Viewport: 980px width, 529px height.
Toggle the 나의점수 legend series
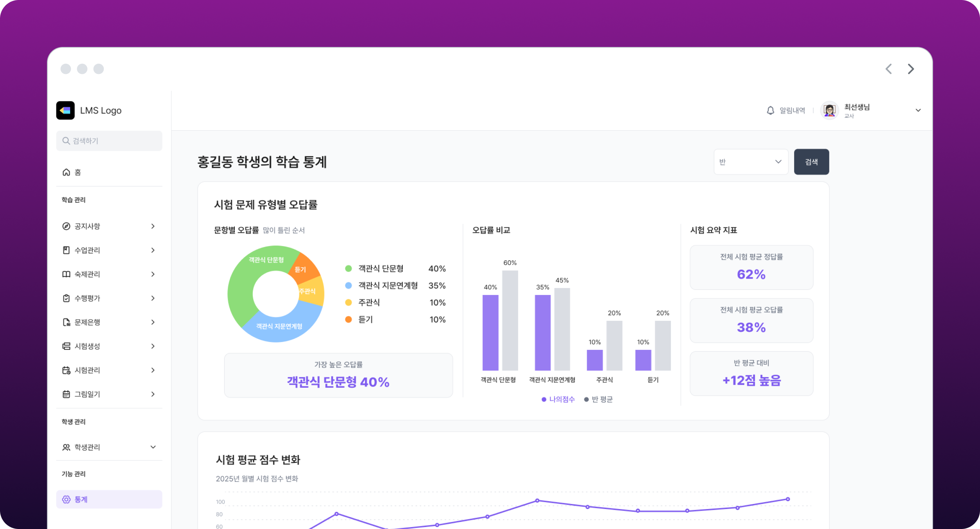coord(558,399)
